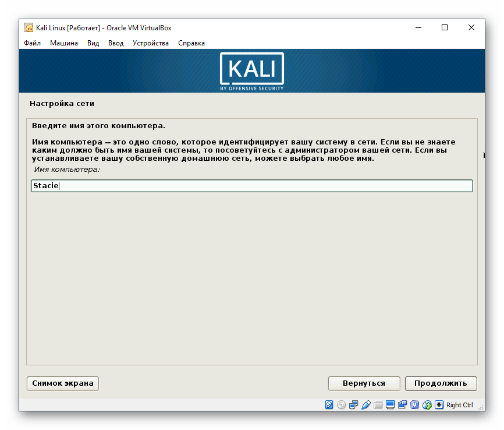The image size is (504, 430).
Task: Open the Машина menu
Action: pos(65,43)
